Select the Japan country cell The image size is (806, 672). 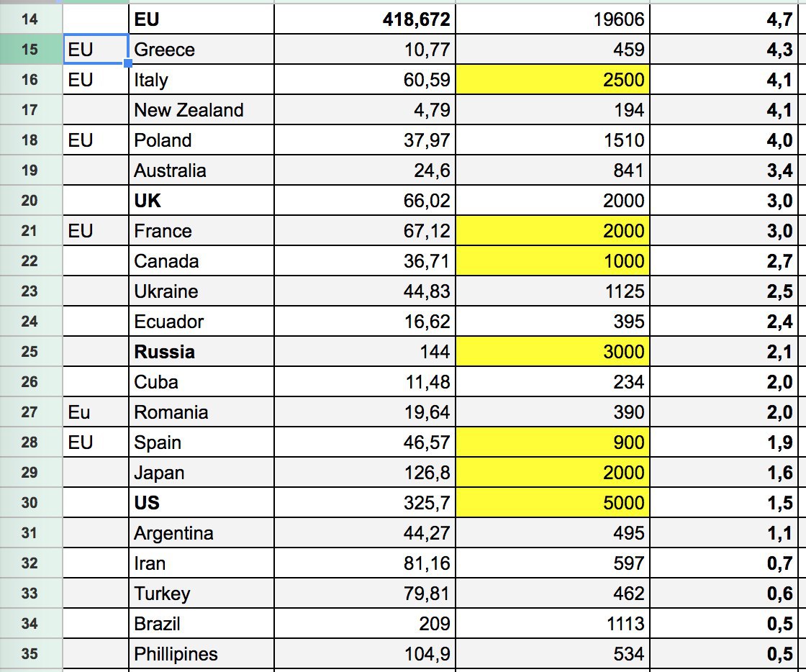[x=201, y=473]
